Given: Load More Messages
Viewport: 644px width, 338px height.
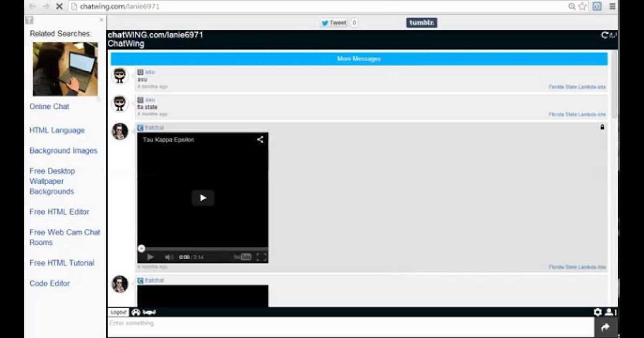Looking at the screenshot, I should (x=359, y=59).
